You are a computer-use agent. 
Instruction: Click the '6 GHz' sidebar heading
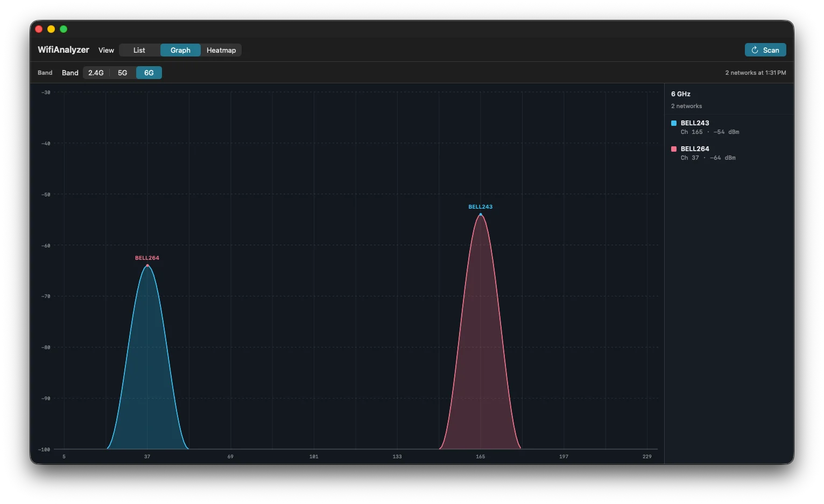tap(681, 94)
